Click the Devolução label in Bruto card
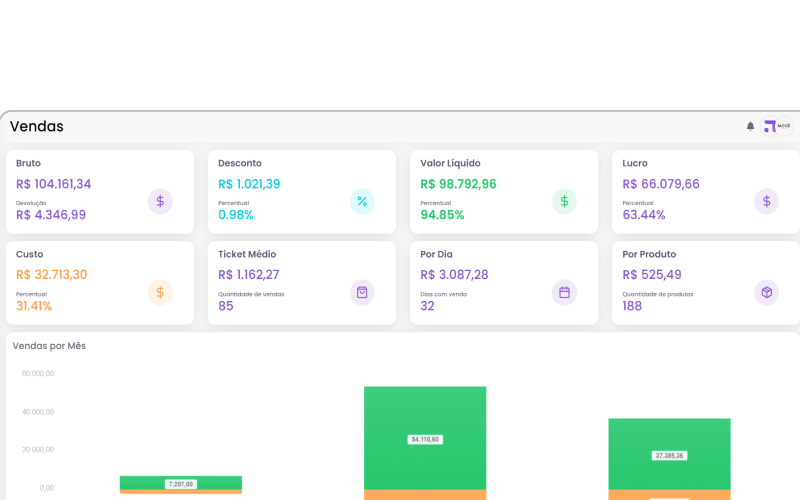 coord(31,203)
